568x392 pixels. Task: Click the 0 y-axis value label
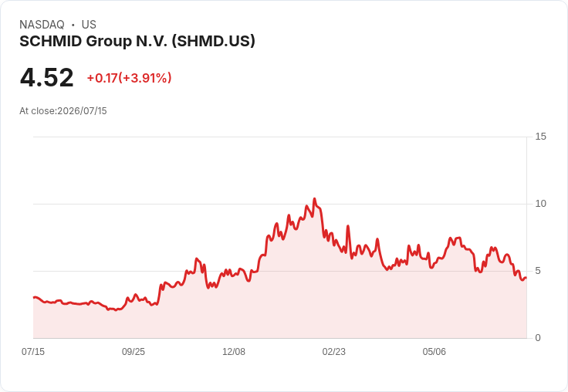coord(538,338)
